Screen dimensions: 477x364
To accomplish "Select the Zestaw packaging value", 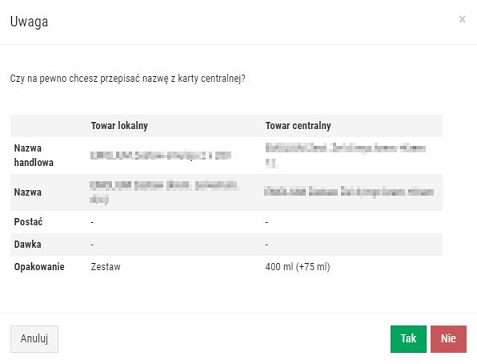I will (x=105, y=267).
